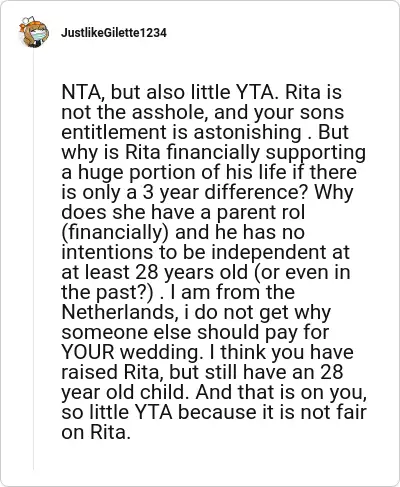This screenshot has height=487, width=400.
Task: Collapse the comment using the vertical thread line
Action: pos(33,260)
